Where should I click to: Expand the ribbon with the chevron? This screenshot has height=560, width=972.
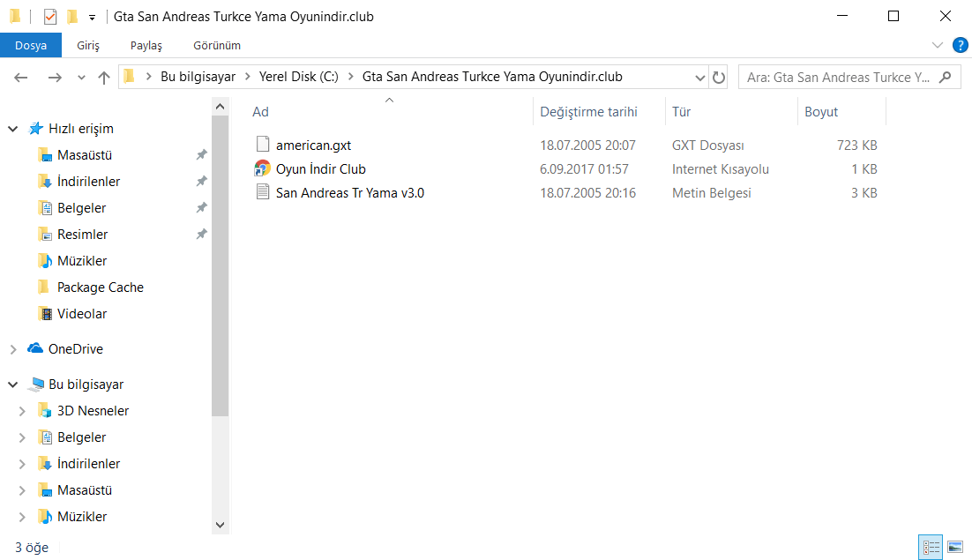tap(938, 45)
